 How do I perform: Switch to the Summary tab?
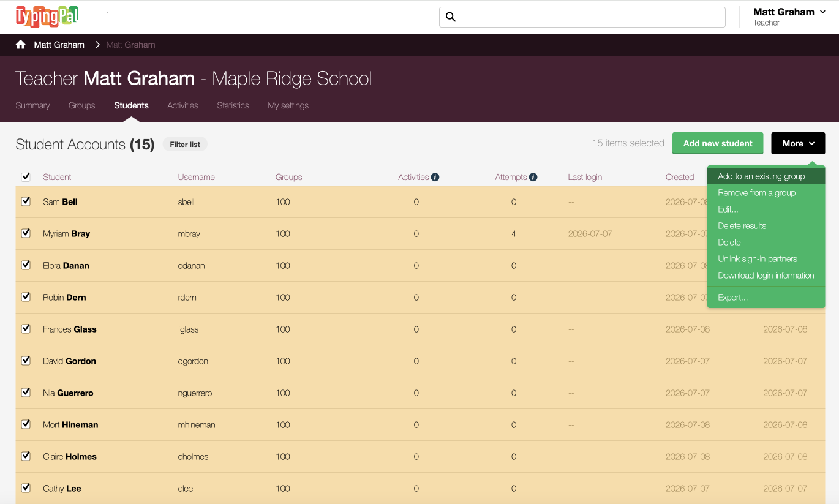(32, 105)
